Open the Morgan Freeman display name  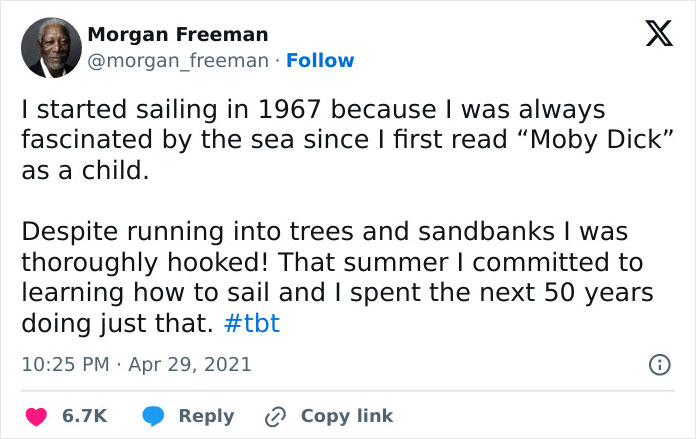(x=178, y=35)
